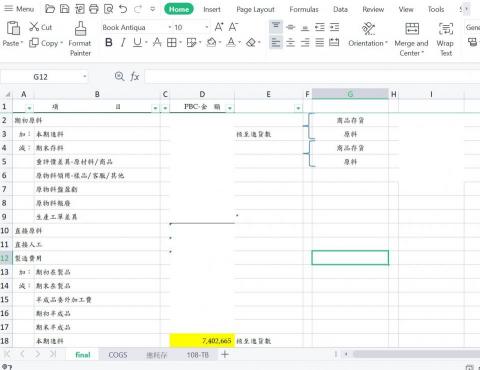Align cell content to vertical middle
This screenshot has height=370, width=480.
click(291, 27)
